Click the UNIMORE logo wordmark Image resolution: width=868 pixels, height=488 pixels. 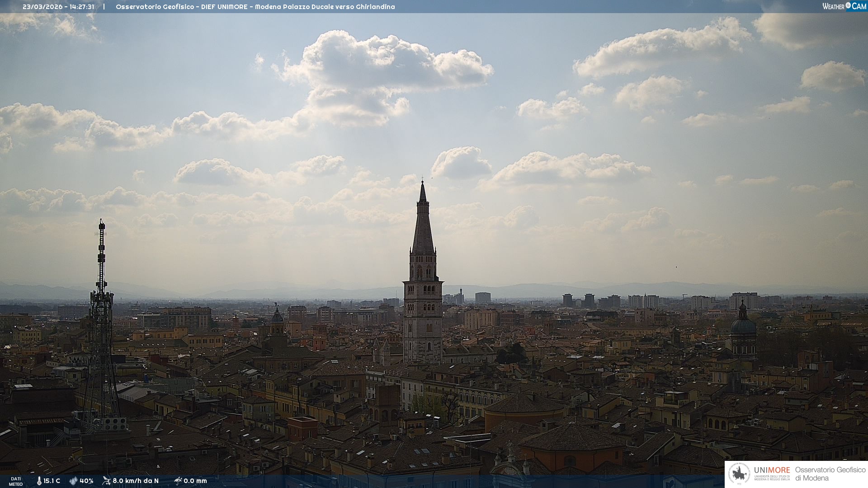[772, 470]
